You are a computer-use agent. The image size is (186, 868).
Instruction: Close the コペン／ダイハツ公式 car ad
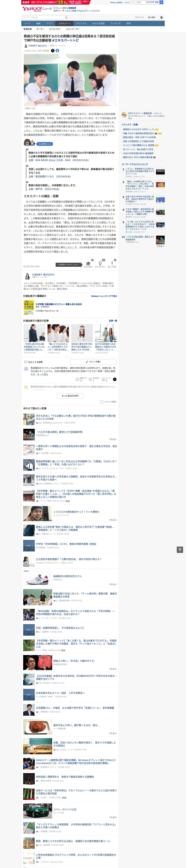click(x=115, y=818)
